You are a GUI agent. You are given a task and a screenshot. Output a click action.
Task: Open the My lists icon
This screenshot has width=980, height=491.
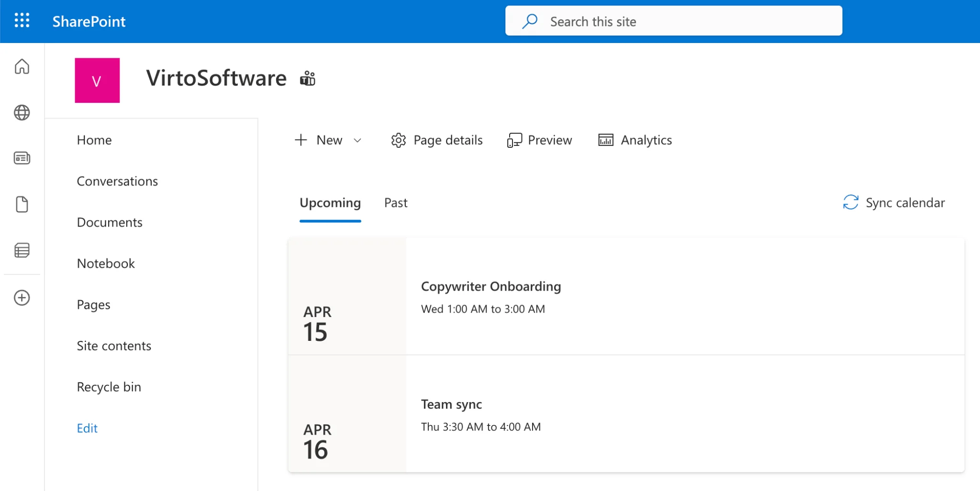[22, 250]
